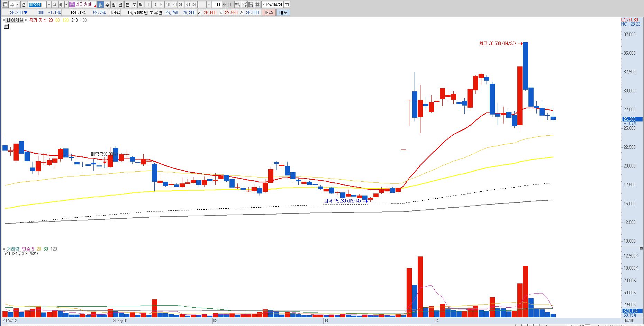Expand the 주 stock type dropdown arrow
The width and height of the screenshot is (644, 326).
click(17, 4)
